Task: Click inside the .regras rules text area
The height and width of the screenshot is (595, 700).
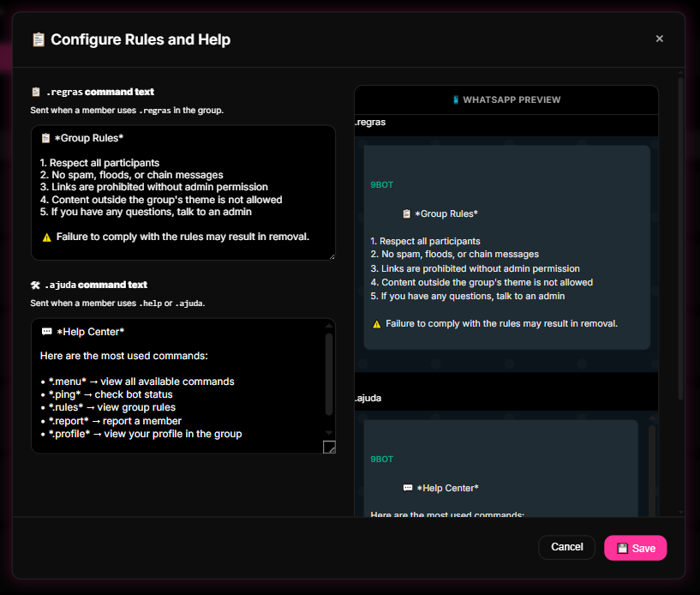Action: click(183, 193)
